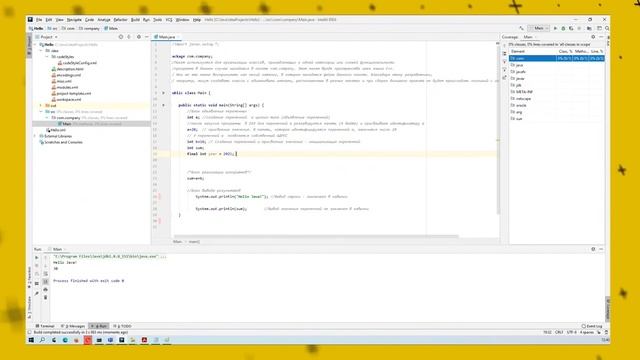
Task: Start debugging with the bug icon
Action: 563,29
